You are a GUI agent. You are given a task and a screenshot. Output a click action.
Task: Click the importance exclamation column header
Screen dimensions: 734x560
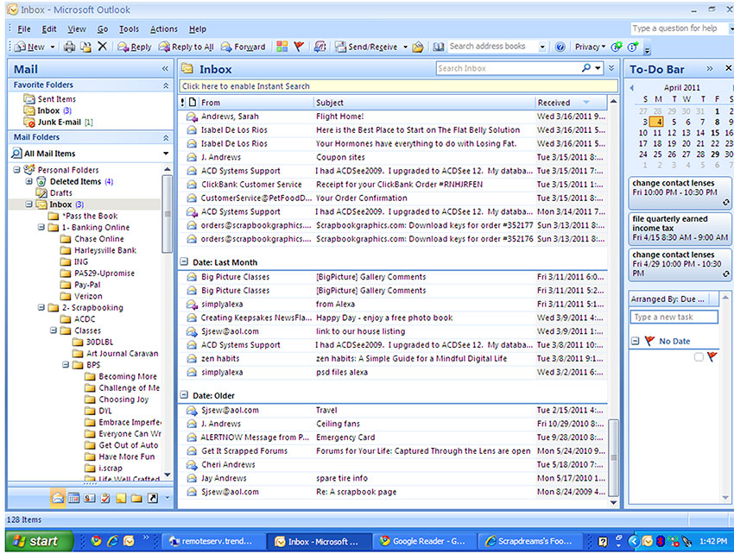click(x=183, y=102)
